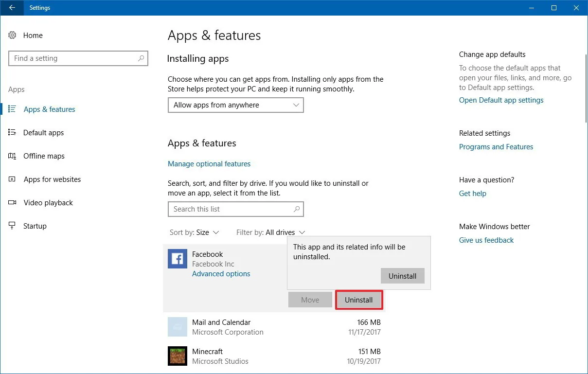
Task: Click the 166 MB size value
Action: point(369,322)
